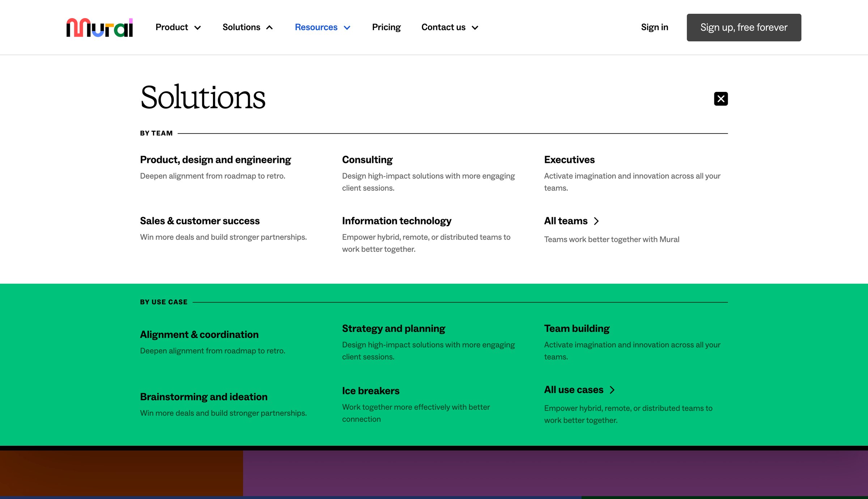
Task: Select the Consulting team link
Action: [367, 160]
